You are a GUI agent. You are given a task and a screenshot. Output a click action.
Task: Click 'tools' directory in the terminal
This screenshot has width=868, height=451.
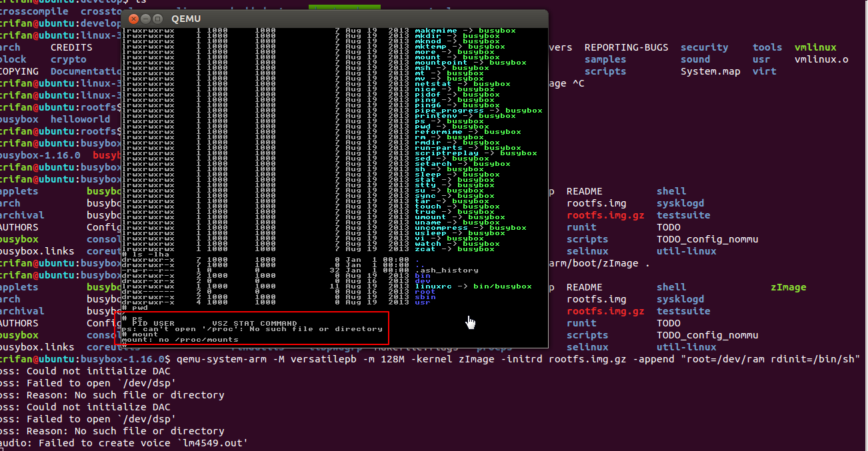point(767,47)
